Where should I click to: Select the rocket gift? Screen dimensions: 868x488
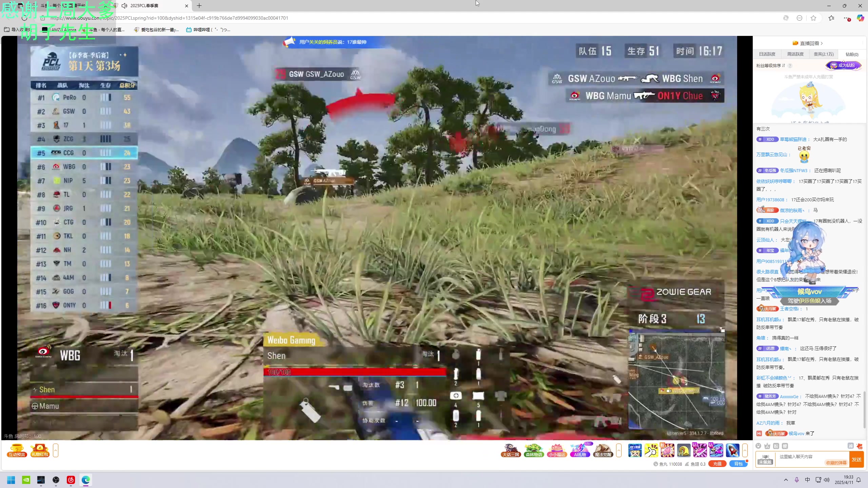point(732,450)
